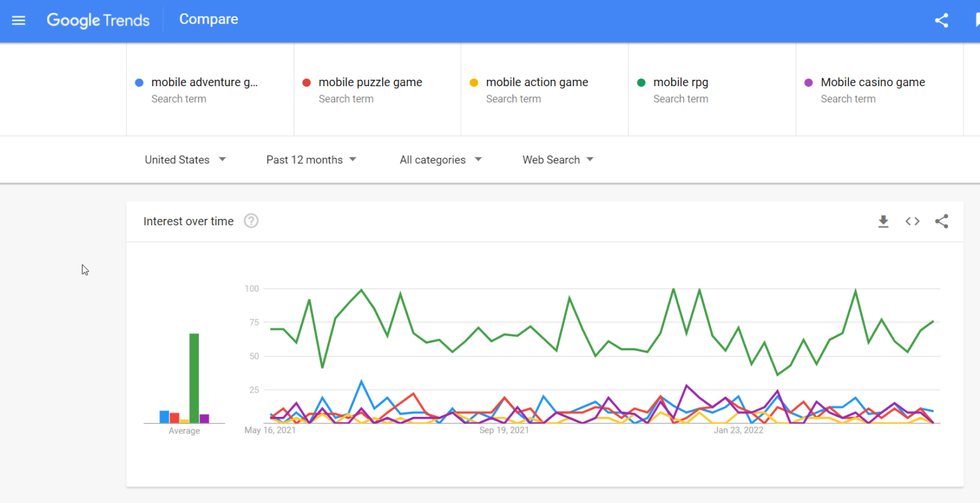Open the mobile rpg search term card
This screenshot has width=980, height=503.
[x=681, y=82]
